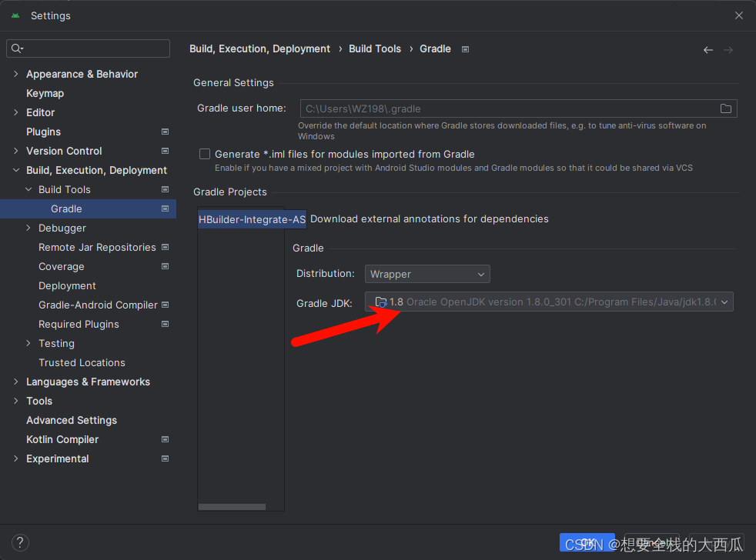
Task: Click the project-level icon next to Kotlin Compiler
Action: click(165, 439)
